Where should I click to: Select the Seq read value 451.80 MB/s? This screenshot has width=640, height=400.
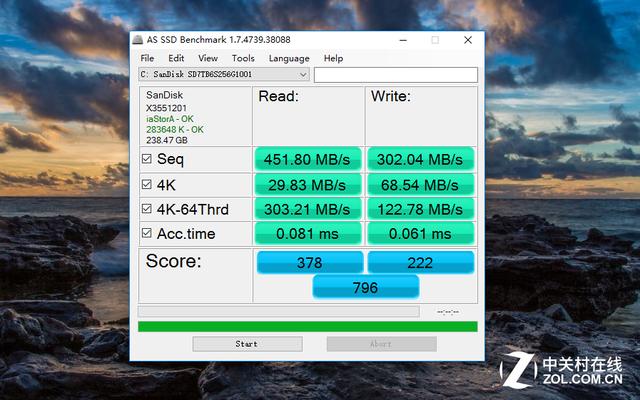click(x=308, y=159)
